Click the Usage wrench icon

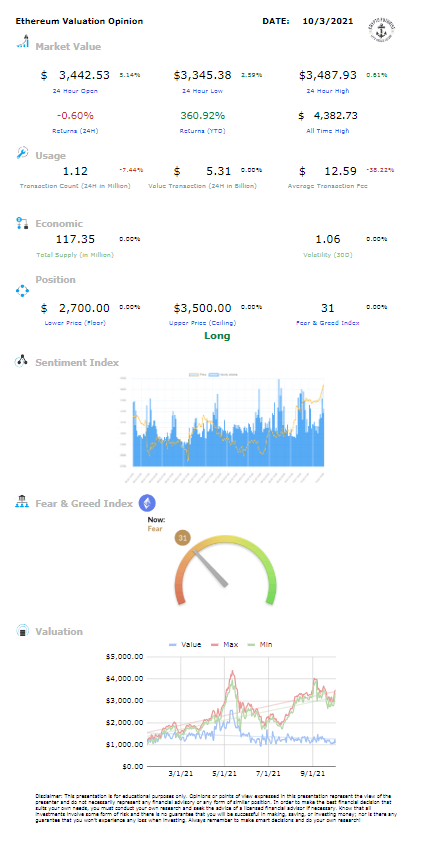click(23, 153)
